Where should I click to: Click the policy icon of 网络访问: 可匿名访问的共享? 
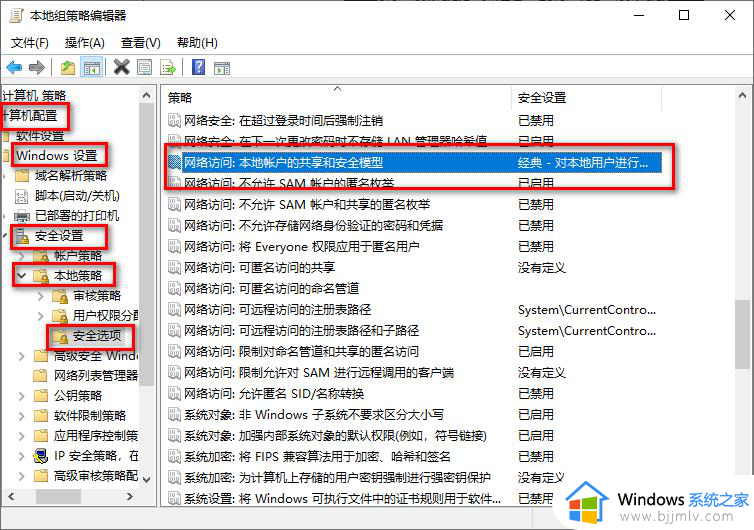coord(174,267)
